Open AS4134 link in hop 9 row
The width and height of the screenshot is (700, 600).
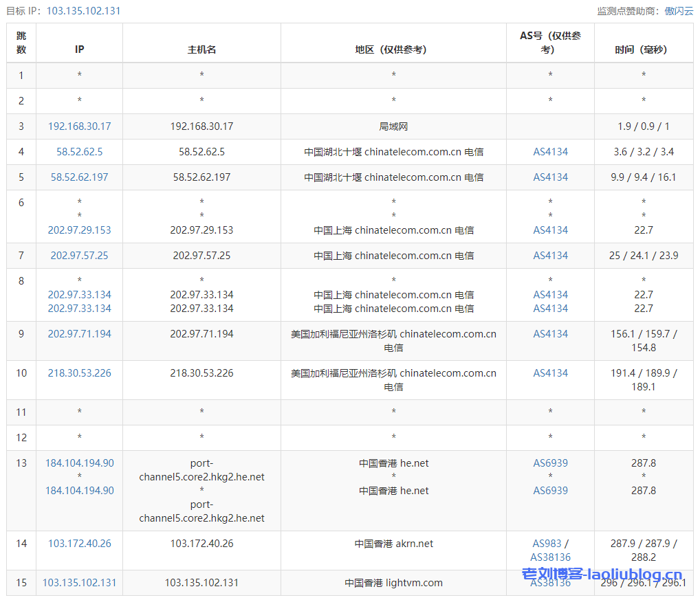[x=550, y=334]
